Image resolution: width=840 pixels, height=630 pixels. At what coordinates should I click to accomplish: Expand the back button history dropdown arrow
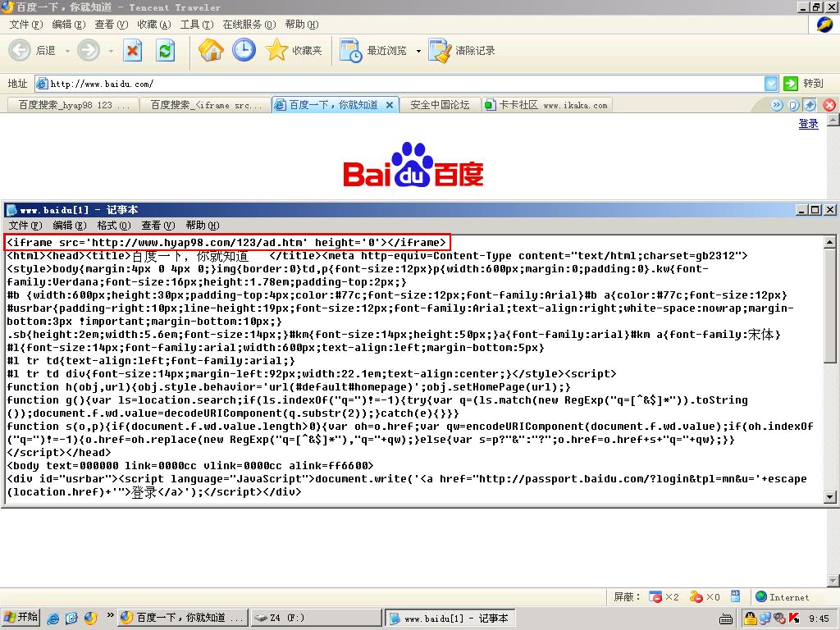[67, 51]
